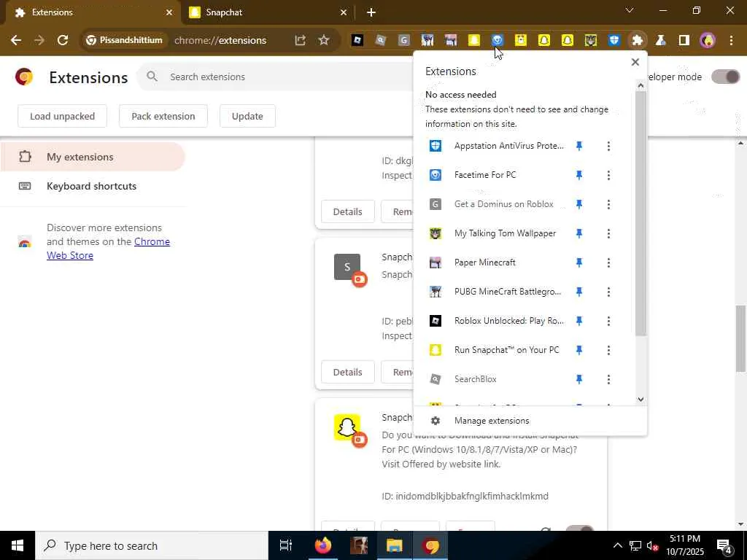This screenshot has height=560, width=747.
Task: Click the Talking Tom toolbar extension icon
Action: point(591,41)
